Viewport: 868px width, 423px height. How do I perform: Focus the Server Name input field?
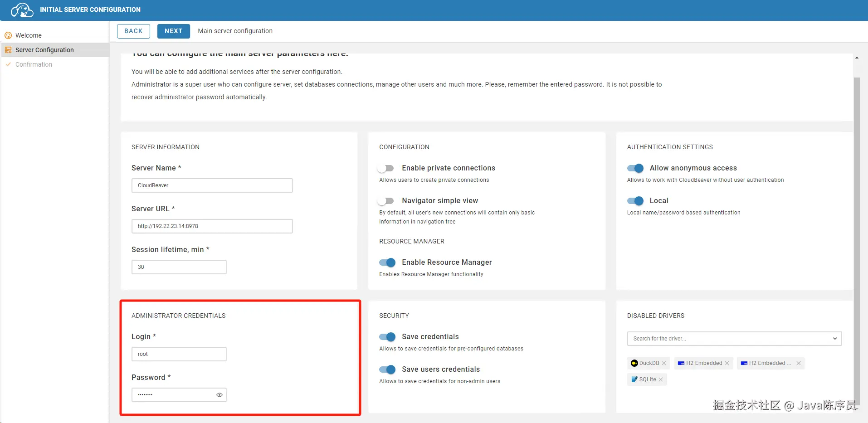click(212, 185)
